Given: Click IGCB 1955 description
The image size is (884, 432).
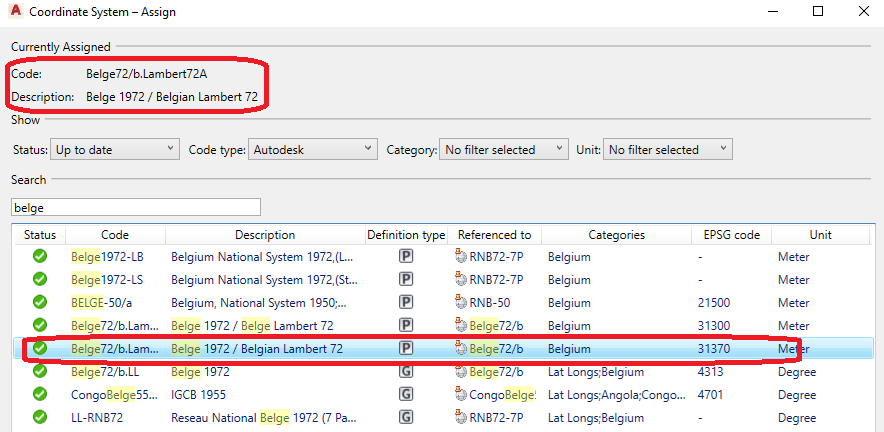Looking at the screenshot, I should click(x=198, y=395).
